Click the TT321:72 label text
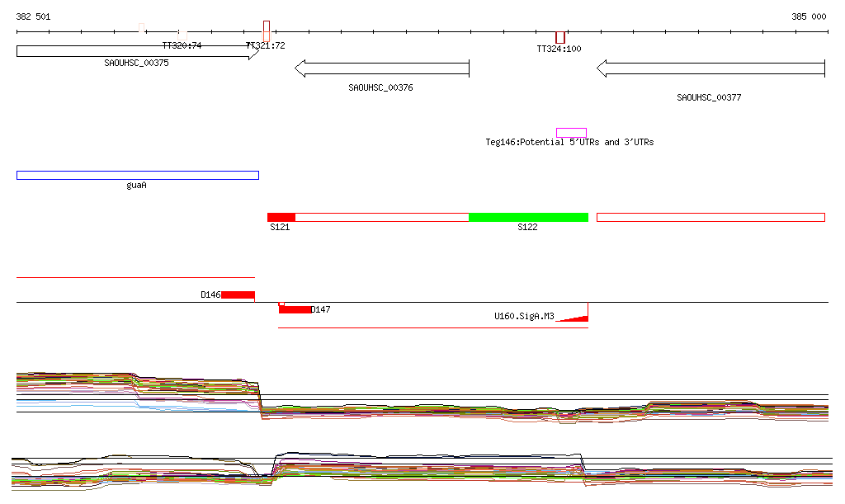Viewport: 845px width, 504px height. [x=266, y=45]
